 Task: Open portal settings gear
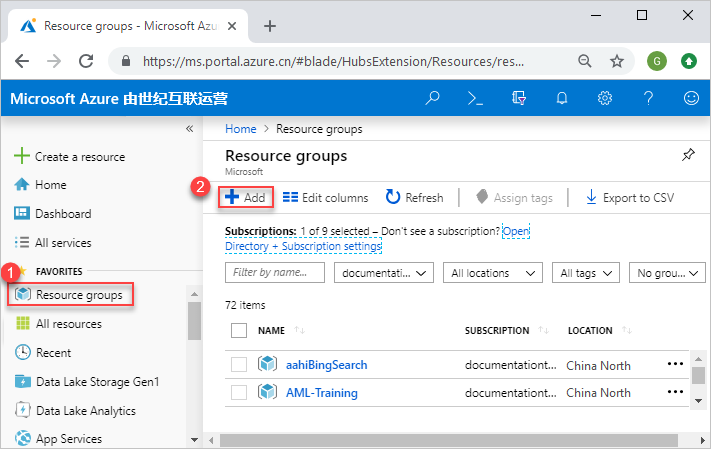point(604,98)
